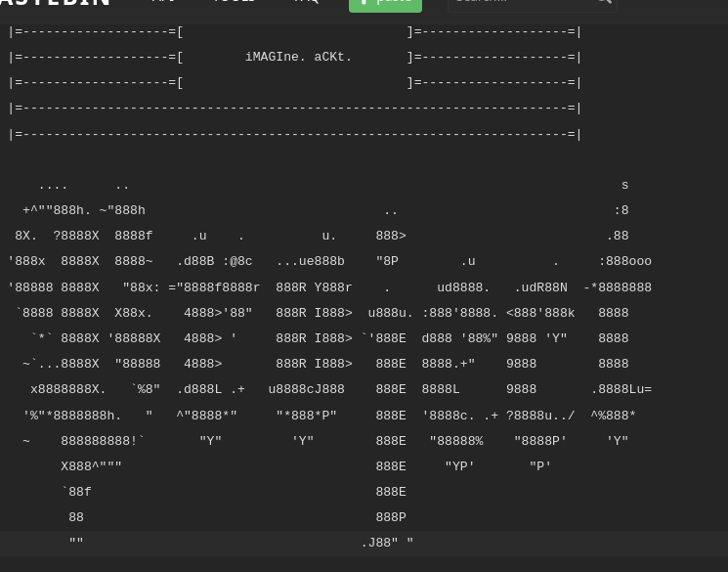728x572 pixels.
Task: Click the 'u8888cJ888' text fragment
Action: (x=307, y=389)
